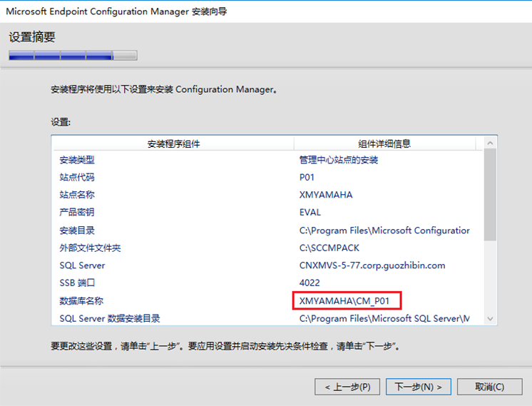Screen dimensions: 532x406
Task: Click scrollbar down arrow in settings list
Action: coord(490,318)
